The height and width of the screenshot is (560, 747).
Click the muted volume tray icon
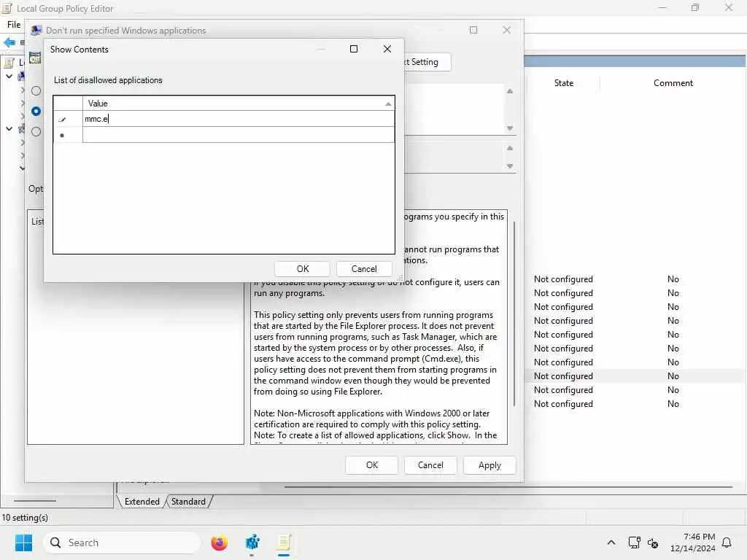tap(653, 542)
